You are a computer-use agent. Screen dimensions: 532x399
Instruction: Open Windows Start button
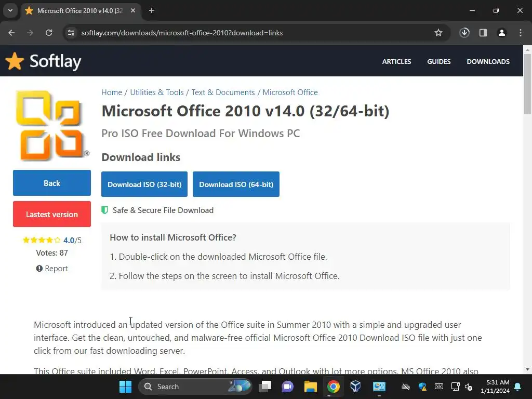click(125, 387)
